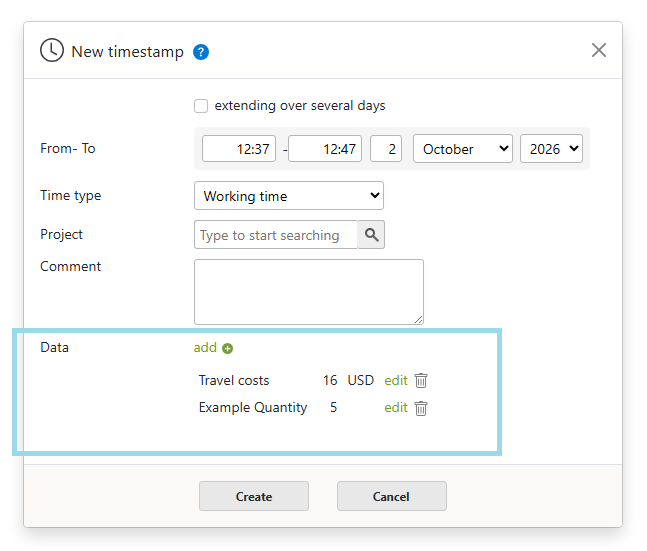The width and height of the screenshot is (647, 551).
Task: Click the day field showing 2
Action: pyautogui.click(x=386, y=149)
